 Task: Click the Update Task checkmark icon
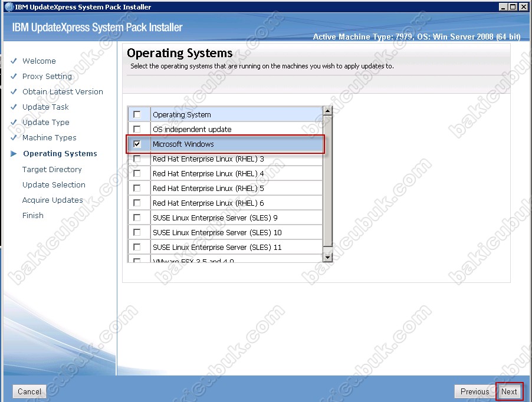pyautogui.click(x=14, y=107)
